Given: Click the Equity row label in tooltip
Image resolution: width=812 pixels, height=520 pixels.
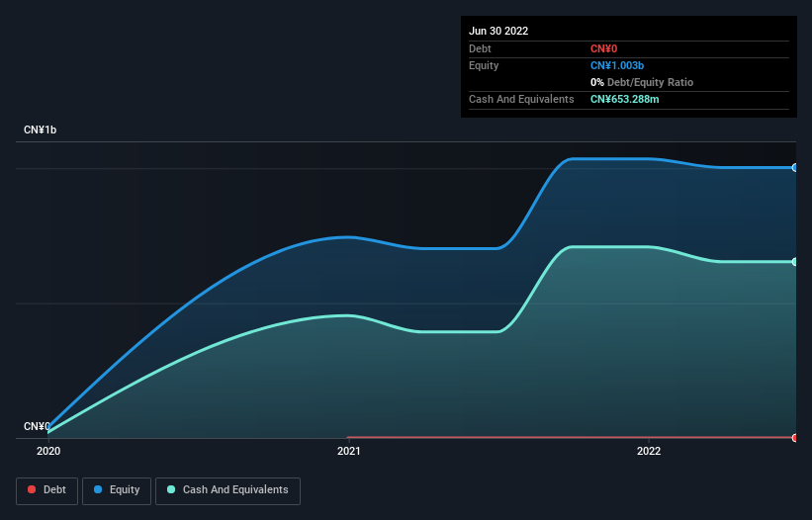Looking at the screenshot, I should click(x=484, y=65).
